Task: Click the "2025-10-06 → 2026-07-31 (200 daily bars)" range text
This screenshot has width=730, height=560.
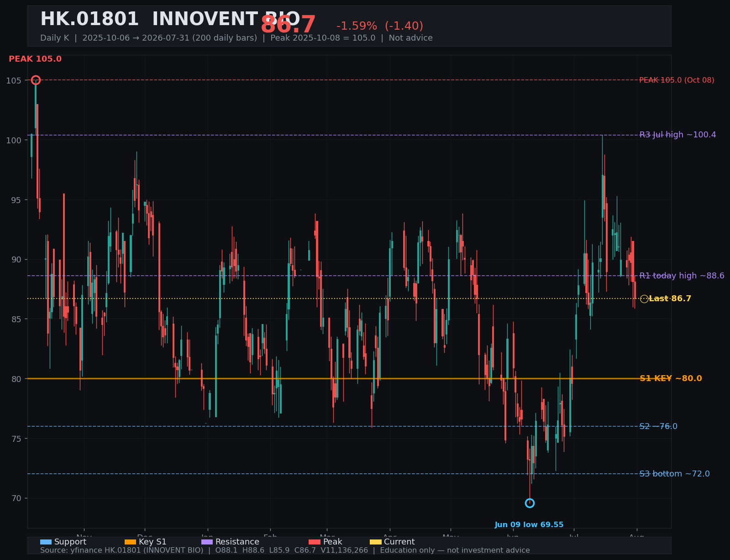Action: point(170,38)
